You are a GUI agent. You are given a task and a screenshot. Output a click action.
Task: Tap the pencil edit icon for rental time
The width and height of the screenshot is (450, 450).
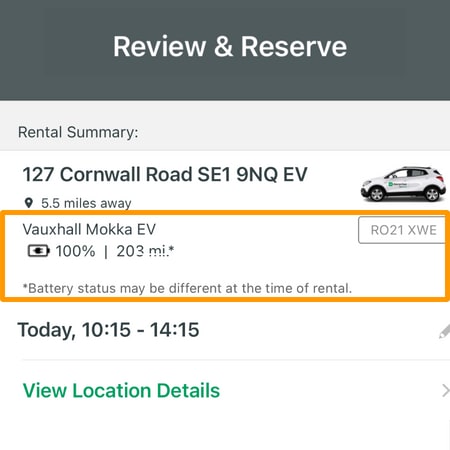445,331
